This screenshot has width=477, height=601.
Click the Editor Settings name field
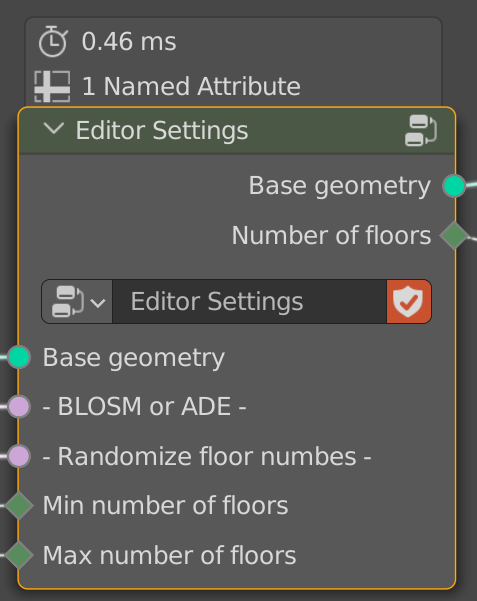pos(249,302)
